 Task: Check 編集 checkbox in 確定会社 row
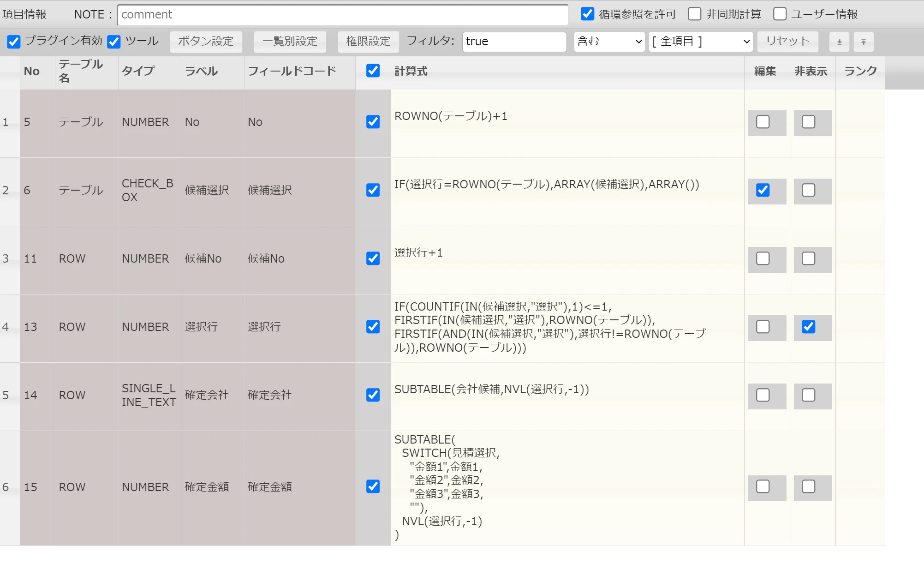(x=763, y=395)
